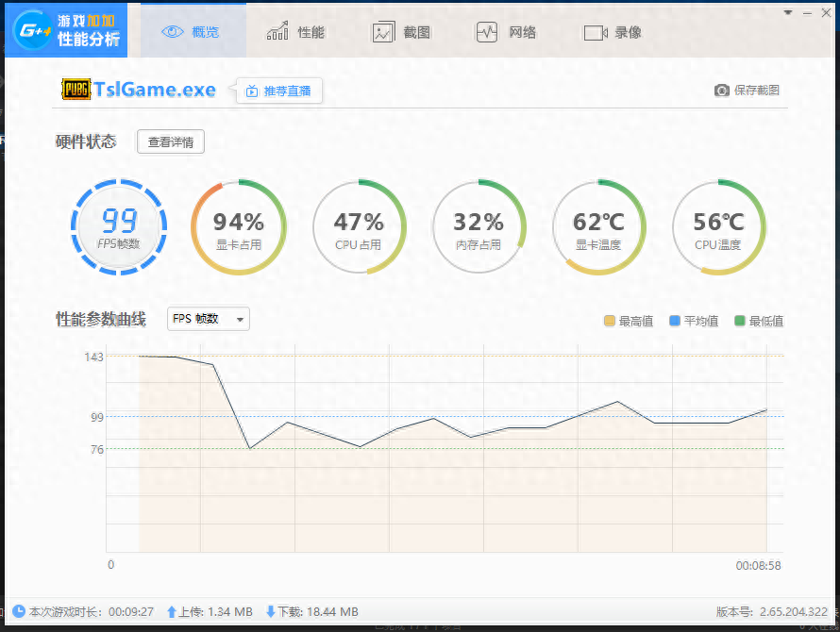Click the 推荐直播 button
The height and width of the screenshot is (632, 840).
279,91
